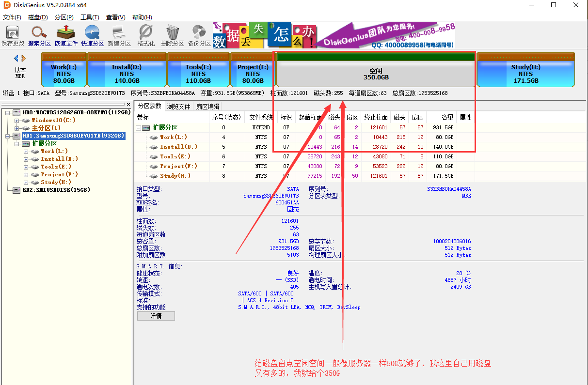Expand Study(H:) node in the disk tree
The width and height of the screenshot is (588, 385).
click(26, 183)
